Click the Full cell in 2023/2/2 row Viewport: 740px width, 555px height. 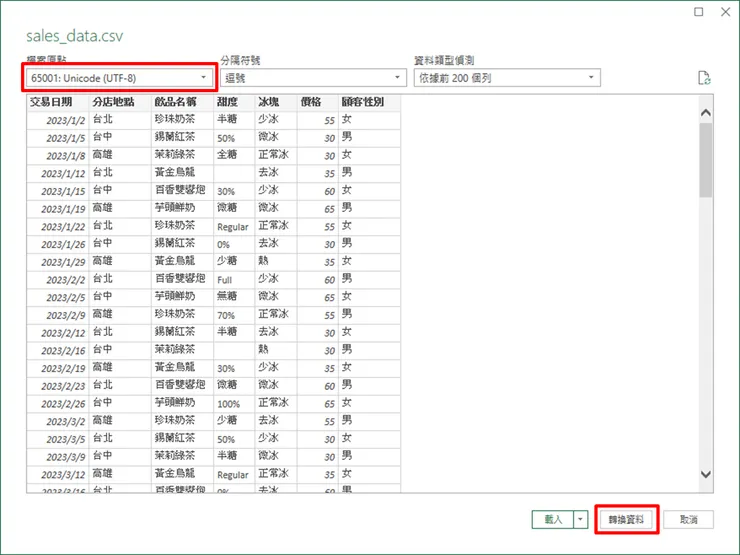point(234,280)
